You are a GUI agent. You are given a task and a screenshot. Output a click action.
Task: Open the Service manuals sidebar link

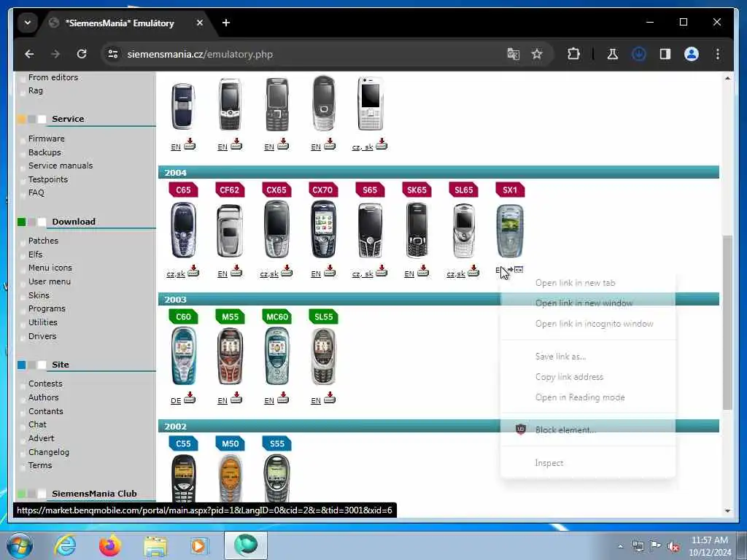pos(61,166)
